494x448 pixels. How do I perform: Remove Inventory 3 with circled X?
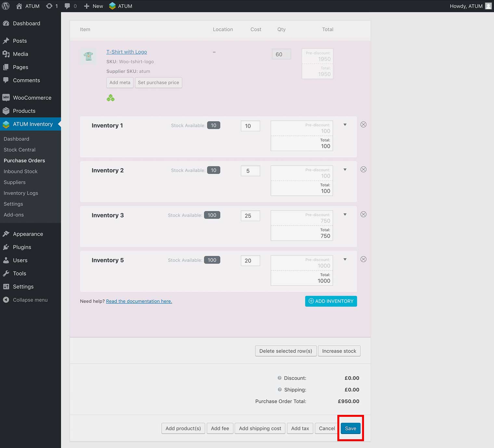coord(363,214)
